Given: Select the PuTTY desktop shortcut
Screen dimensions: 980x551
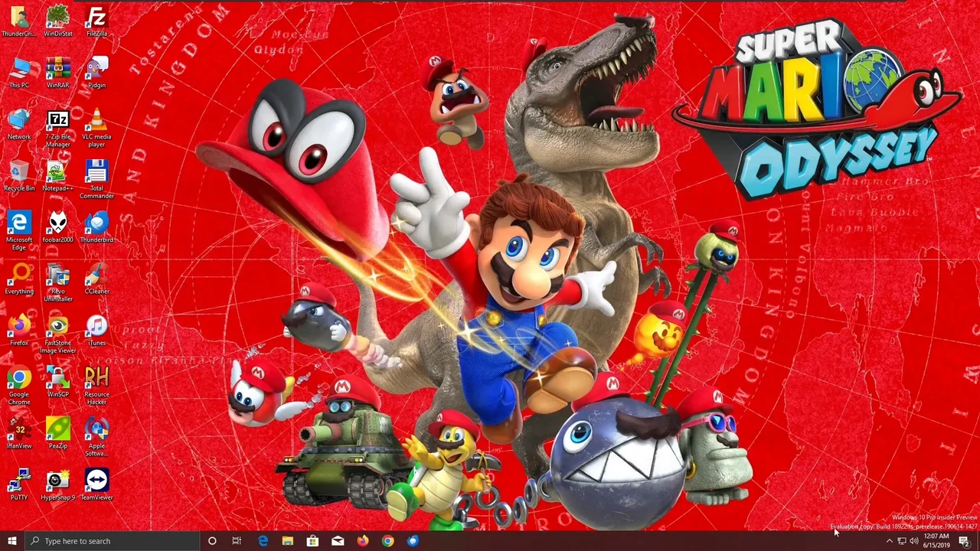Looking at the screenshot, I should pyautogui.click(x=19, y=484).
